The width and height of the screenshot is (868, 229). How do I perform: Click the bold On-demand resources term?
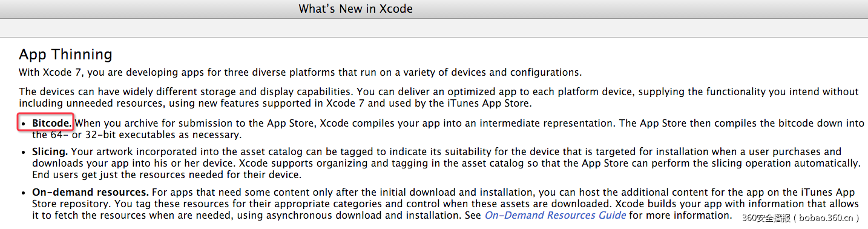click(x=90, y=192)
